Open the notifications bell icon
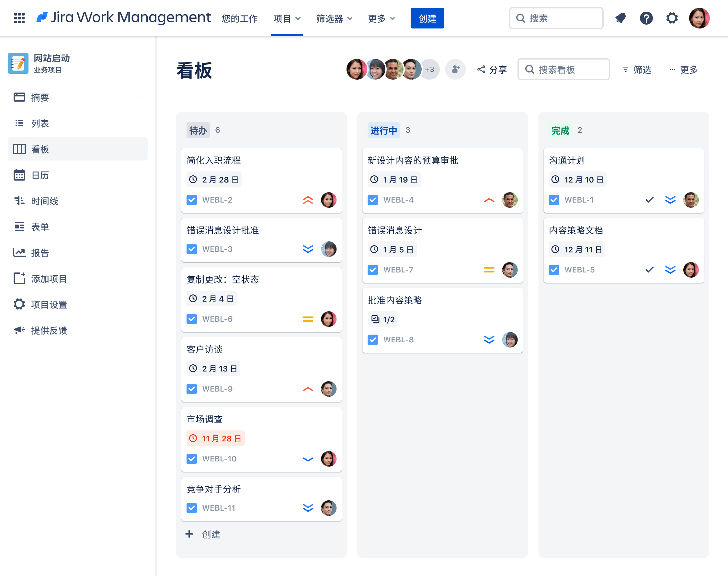 click(x=620, y=18)
